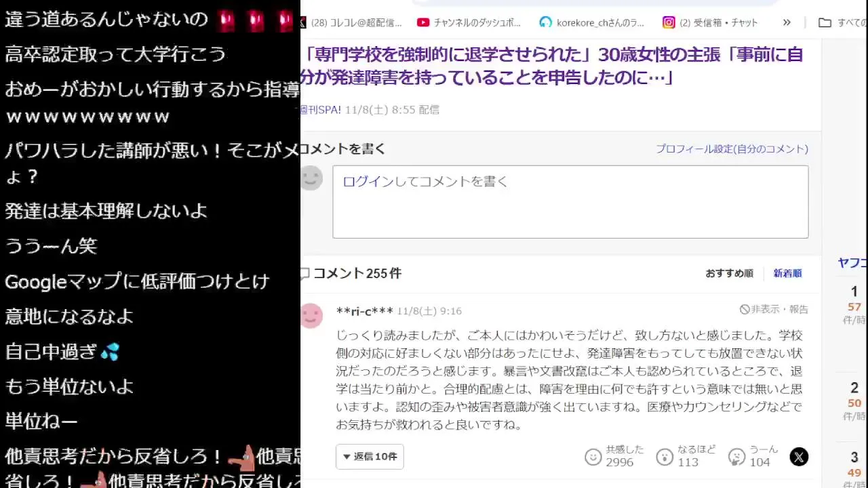The image size is (868, 488).
Task: Click the comment body starting じっくり読みましたが
Action: coord(569,380)
